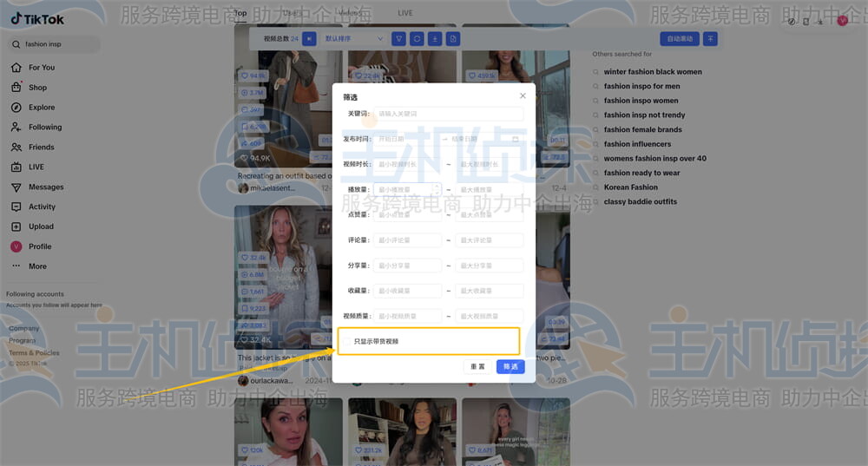The height and width of the screenshot is (466, 868).
Task: Open Messages from the sidebar
Action: [x=46, y=187]
